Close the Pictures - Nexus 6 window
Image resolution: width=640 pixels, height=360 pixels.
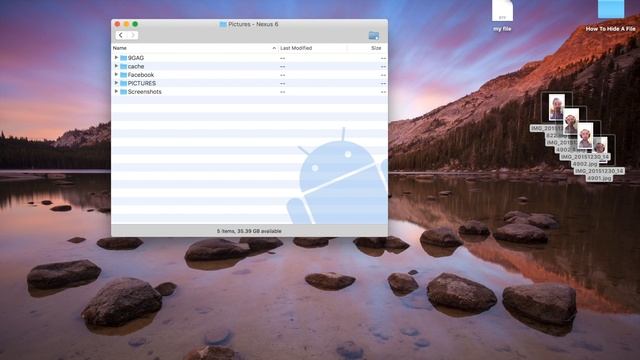(118, 24)
